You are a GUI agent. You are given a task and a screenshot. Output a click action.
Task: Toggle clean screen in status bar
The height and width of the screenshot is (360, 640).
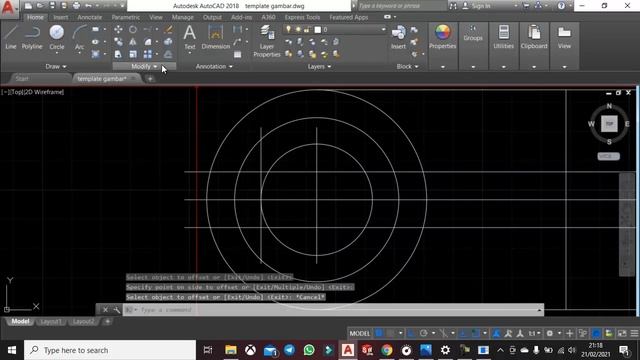[622, 333]
